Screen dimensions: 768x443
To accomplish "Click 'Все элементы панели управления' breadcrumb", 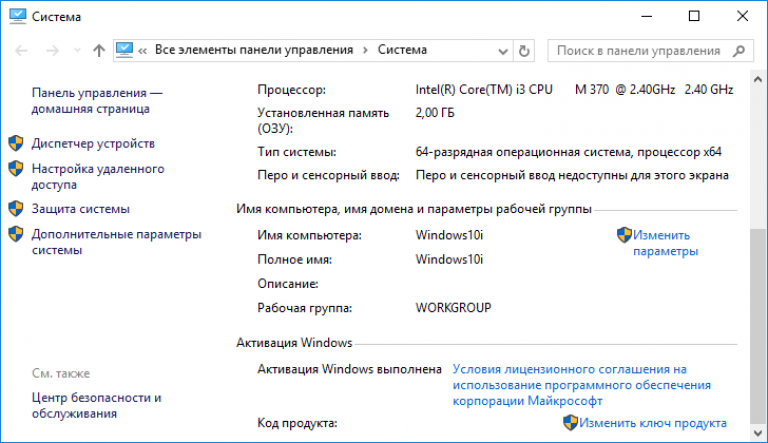I will point(254,50).
